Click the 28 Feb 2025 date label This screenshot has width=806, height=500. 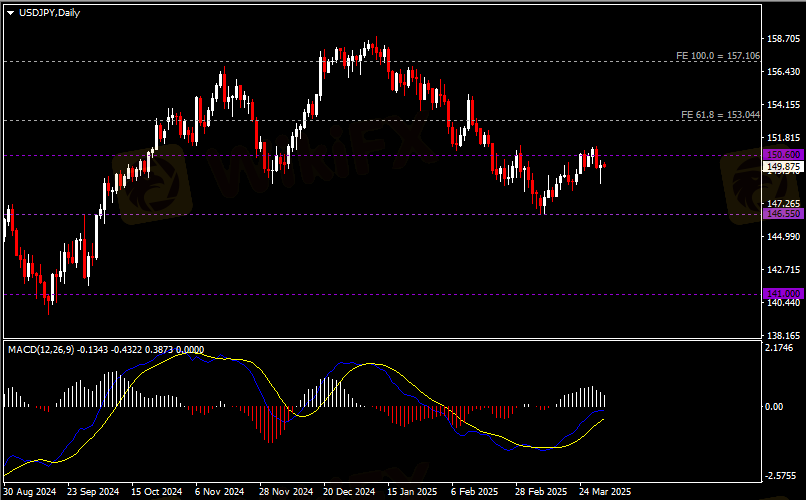tap(541, 492)
